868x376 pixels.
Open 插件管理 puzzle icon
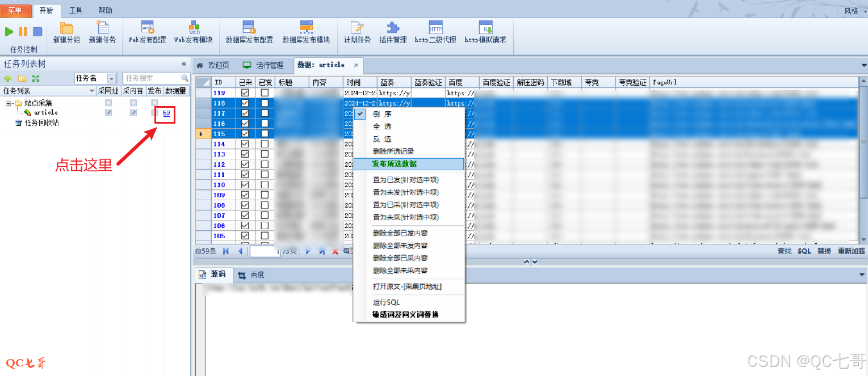(393, 28)
